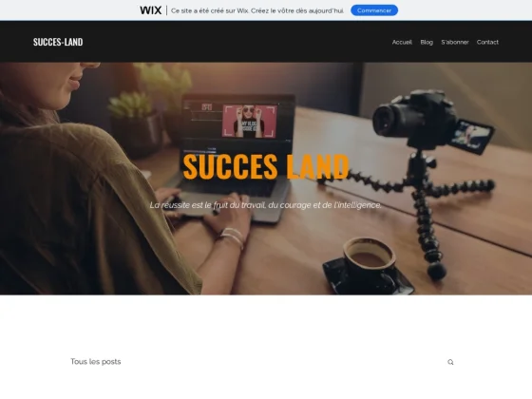Screen dimensions: 532x399
Task: Click the camera's flip-out screen in the photo
Action: [x=472, y=135]
